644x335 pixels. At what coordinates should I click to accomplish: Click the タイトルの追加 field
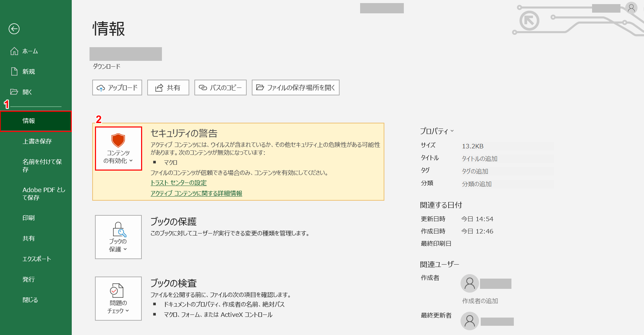(x=479, y=158)
